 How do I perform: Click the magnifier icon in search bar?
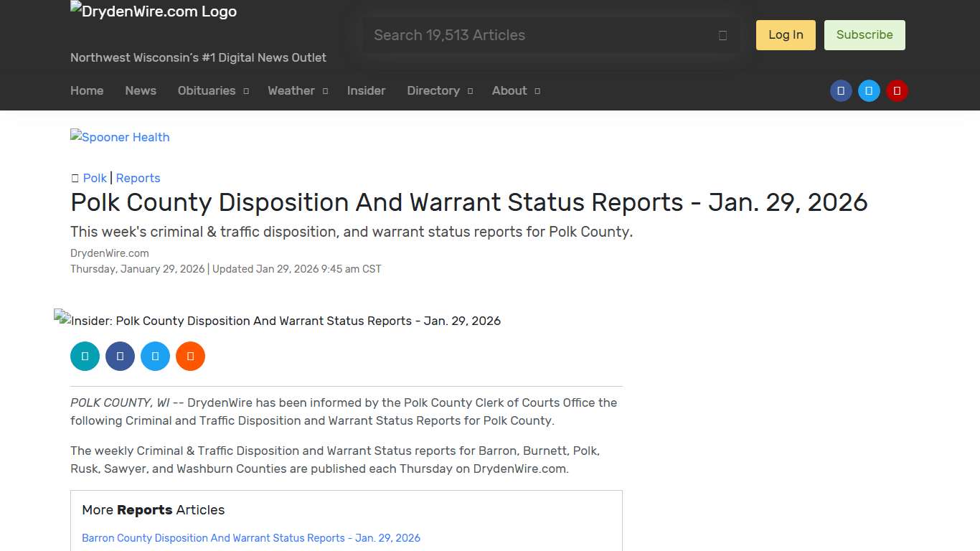[722, 34]
